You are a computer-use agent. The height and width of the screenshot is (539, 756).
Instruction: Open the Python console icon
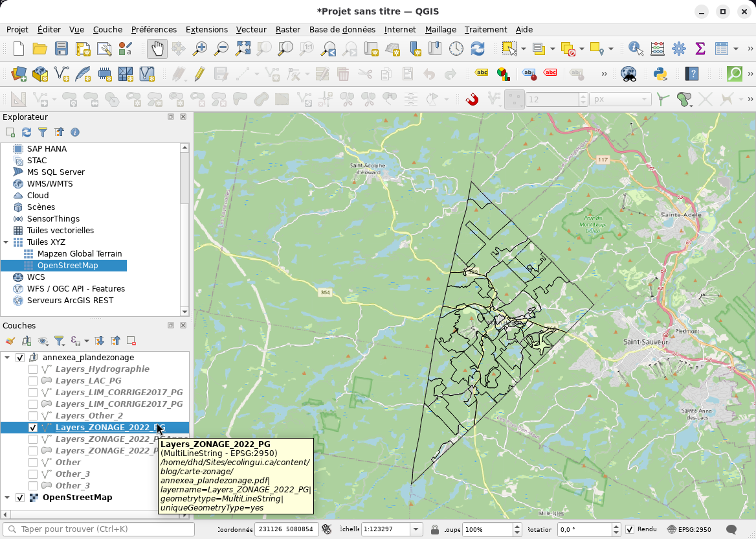[660, 74]
